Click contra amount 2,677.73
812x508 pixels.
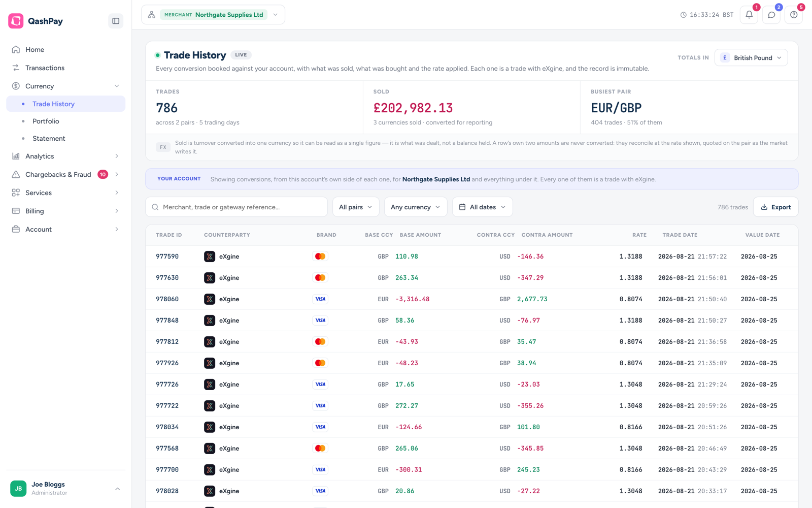[x=532, y=299]
